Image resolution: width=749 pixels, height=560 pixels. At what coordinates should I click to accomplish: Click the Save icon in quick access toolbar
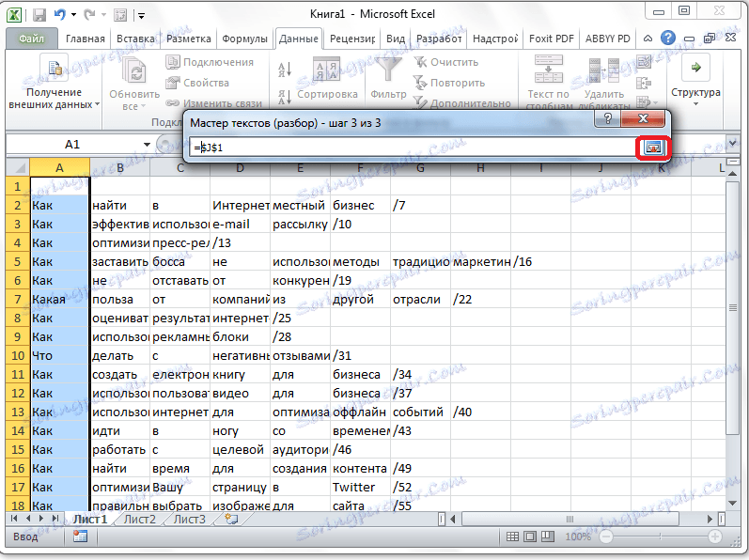[39, 15]
